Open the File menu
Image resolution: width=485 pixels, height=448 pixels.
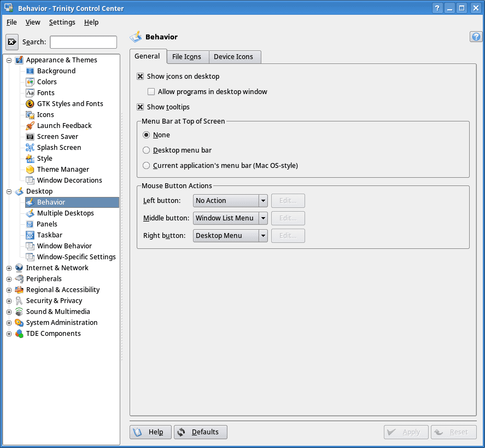[x=11, y=22]
